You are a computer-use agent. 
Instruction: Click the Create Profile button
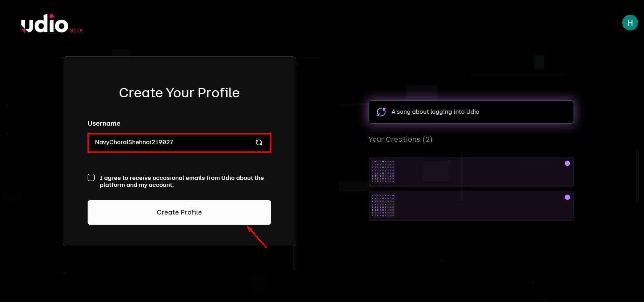[179, 212]
